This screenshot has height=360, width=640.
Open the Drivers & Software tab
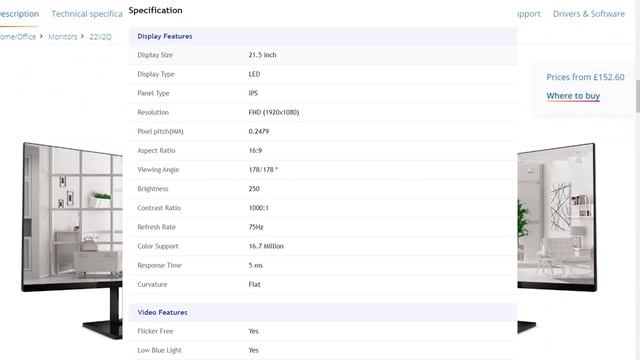589,14
